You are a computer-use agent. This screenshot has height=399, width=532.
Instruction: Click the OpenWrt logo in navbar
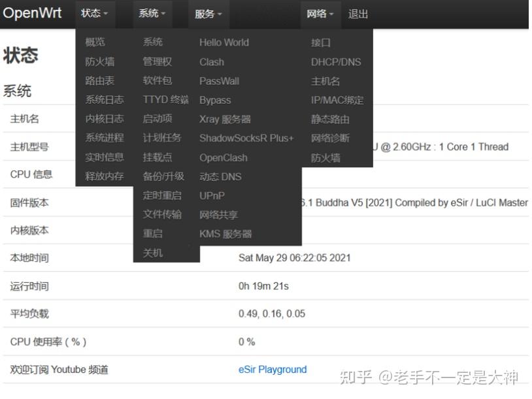(x=33, y=13)
